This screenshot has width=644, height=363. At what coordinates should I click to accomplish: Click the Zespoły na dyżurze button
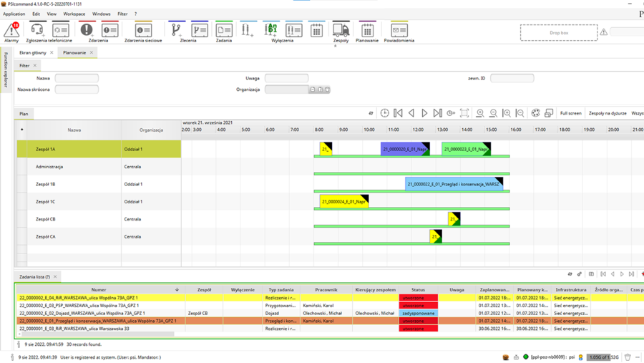[x=608, y=113]
